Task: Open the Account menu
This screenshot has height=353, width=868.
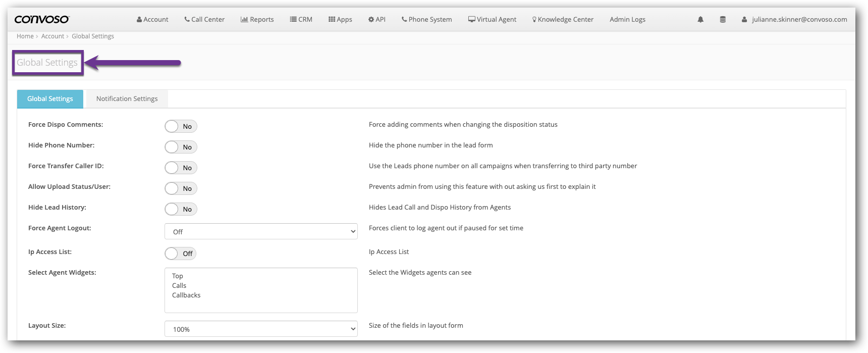Action: pos(152,19)
